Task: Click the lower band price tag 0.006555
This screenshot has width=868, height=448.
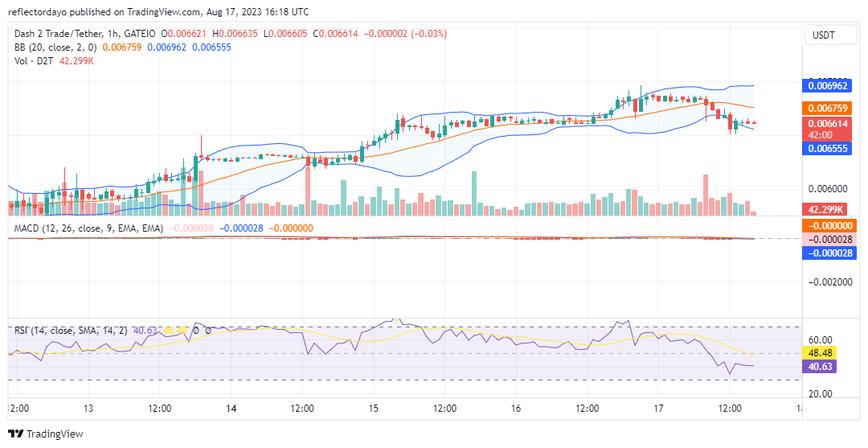Action: [827, 149]
